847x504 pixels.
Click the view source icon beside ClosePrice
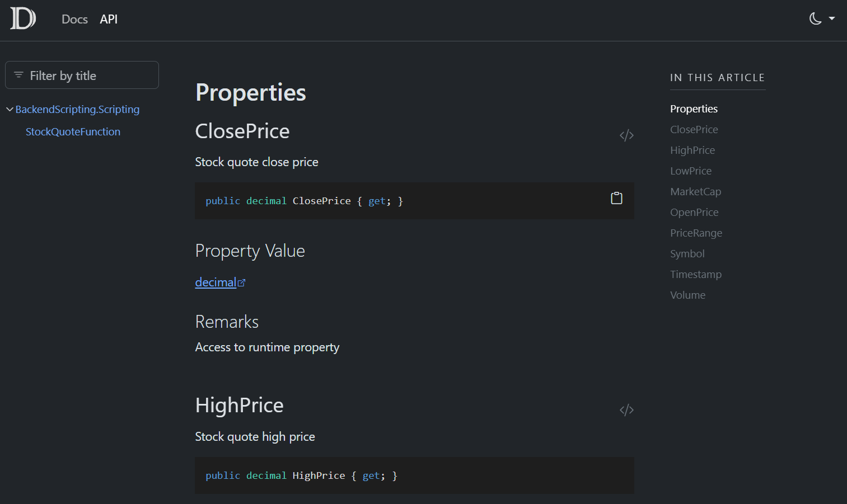(626, 135)
